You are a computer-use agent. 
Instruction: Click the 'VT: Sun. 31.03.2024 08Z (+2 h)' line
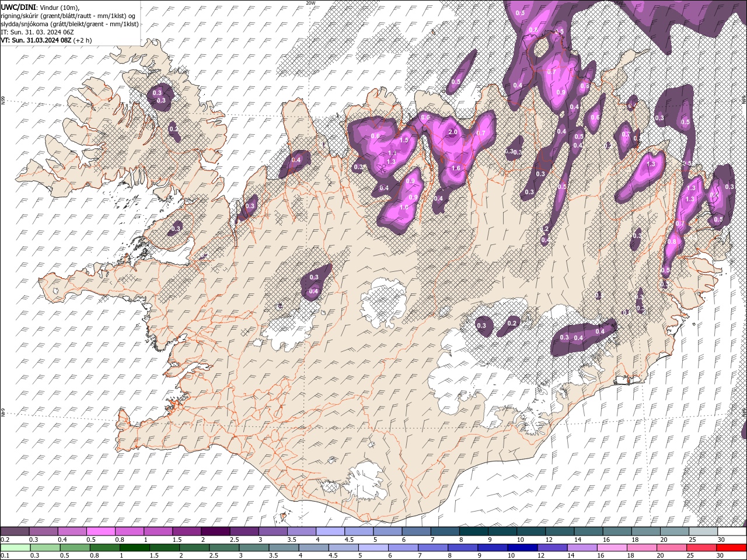click(46, 40)
